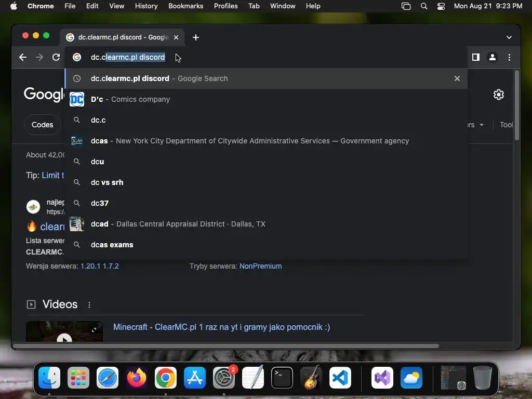The image size is (532, 399).
Task: Toggle the Chrome side panel icon
Action: pyautogui.click(x=476, y=57)
